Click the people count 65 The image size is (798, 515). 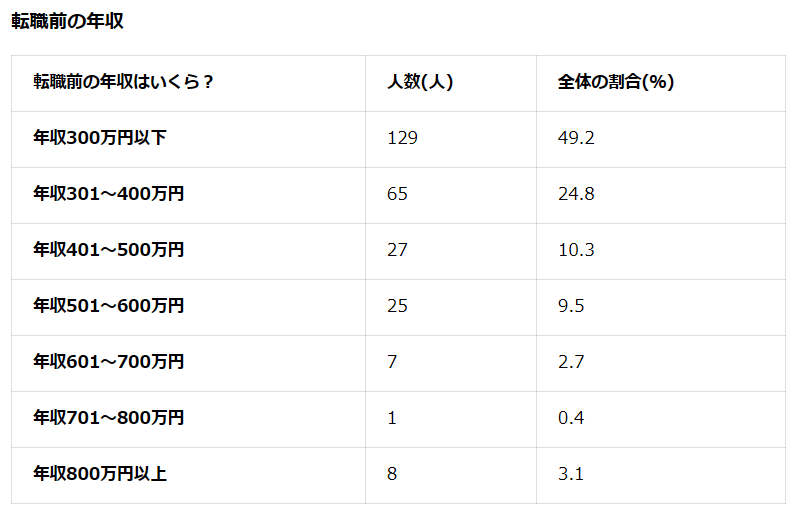coord(397,194)
